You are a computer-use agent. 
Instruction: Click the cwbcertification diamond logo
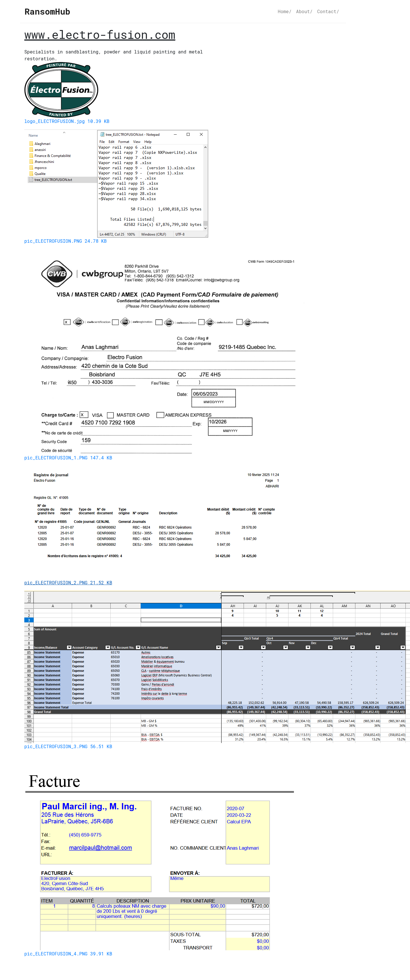(78, 322)
